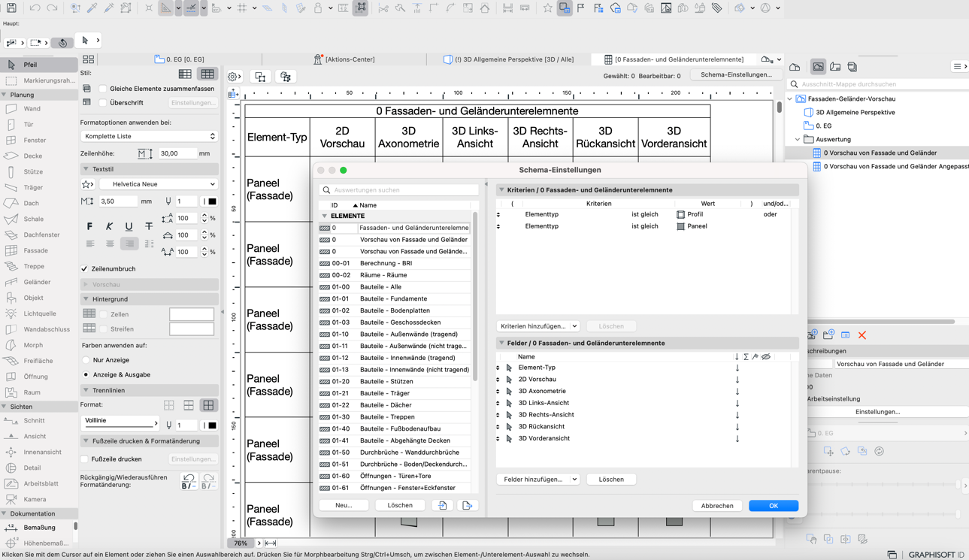Apply italic text format K
This screenshot has width=969, height=560.
(109, 226)
